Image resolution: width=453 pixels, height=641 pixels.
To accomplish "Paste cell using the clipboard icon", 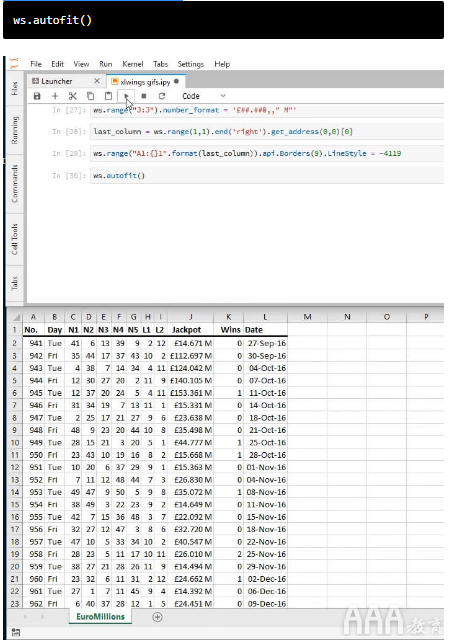I will [108, 96].
